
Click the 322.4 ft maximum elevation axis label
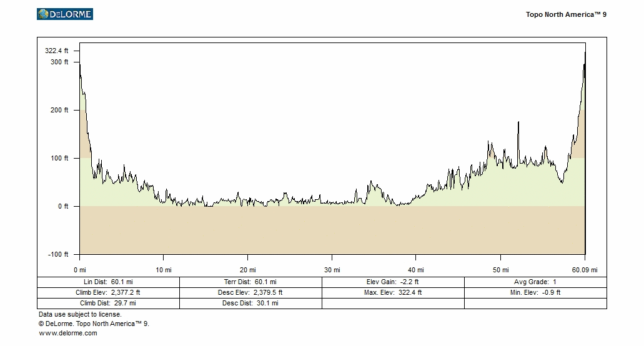click(57, 51)
